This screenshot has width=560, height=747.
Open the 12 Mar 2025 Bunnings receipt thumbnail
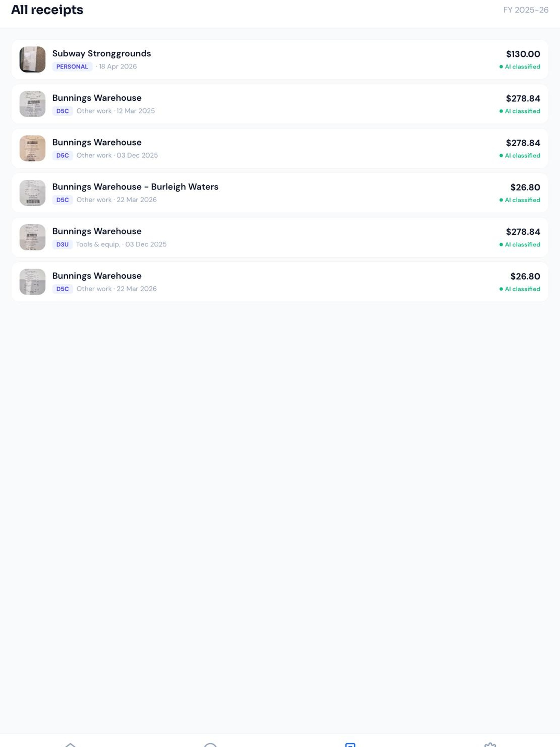tap(33, 104)
